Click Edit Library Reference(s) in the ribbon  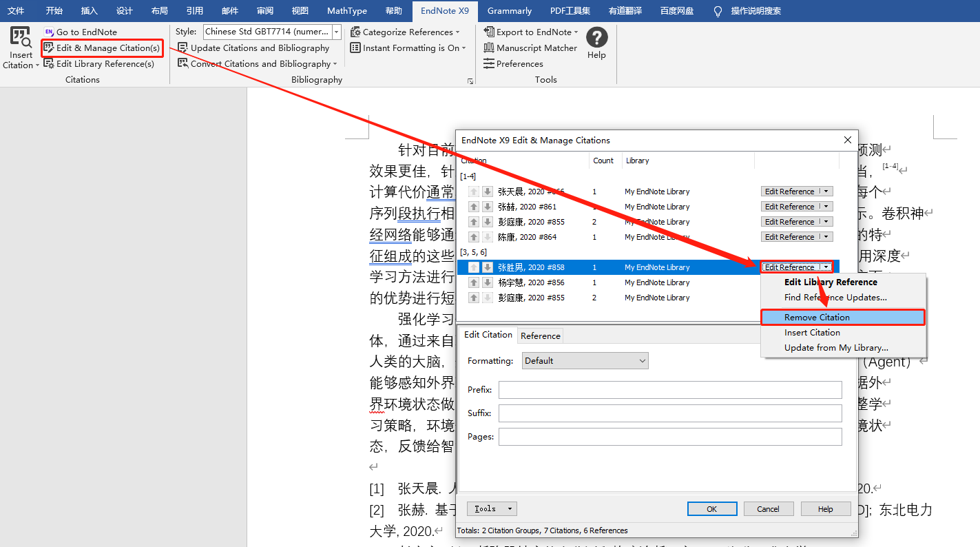[99, 63]
